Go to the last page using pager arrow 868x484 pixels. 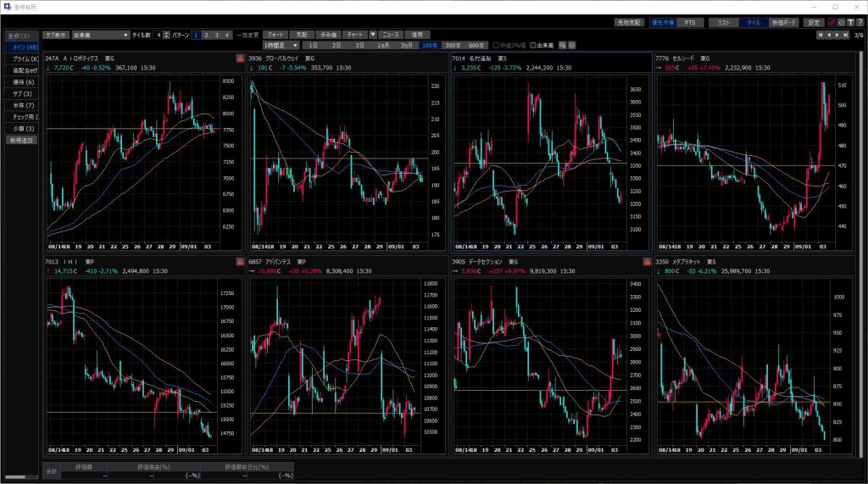click(846, 35)
